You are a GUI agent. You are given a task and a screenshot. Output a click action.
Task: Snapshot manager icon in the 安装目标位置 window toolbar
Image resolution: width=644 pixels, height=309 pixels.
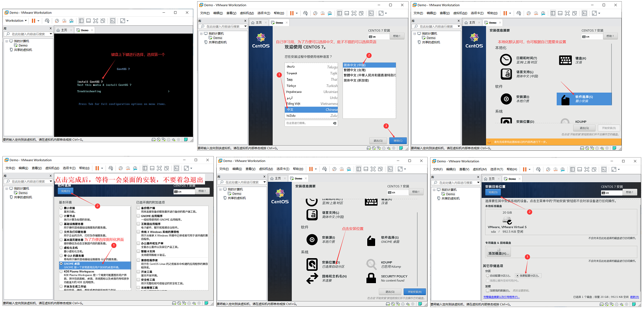(x=563, y=169)
